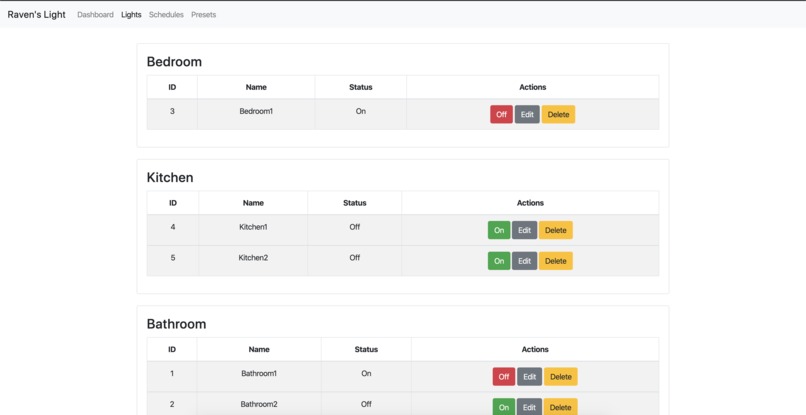Click the Bathroom1 name cell

pos(259,376)
